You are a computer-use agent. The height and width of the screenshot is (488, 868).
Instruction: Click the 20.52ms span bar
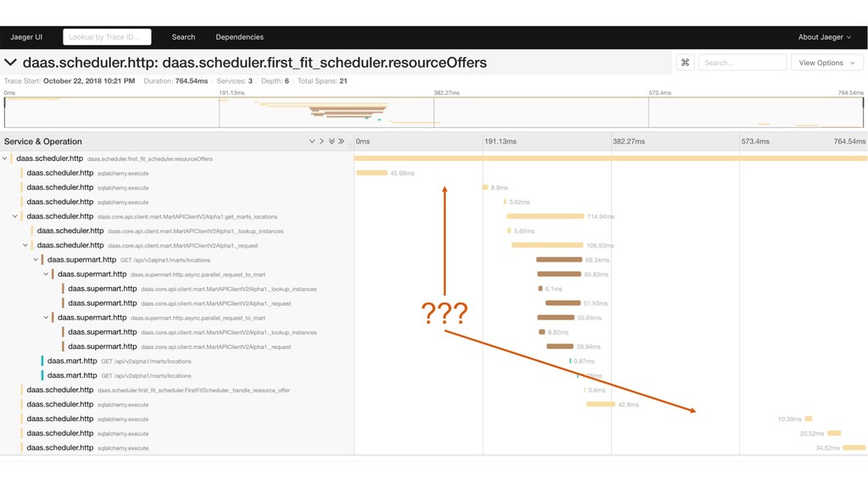coord(834,433)
